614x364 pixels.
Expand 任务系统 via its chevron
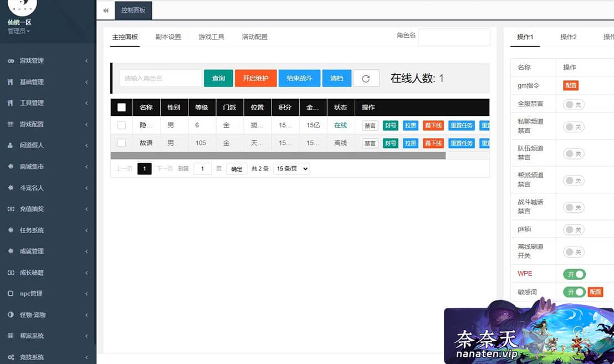click(86, 230)
